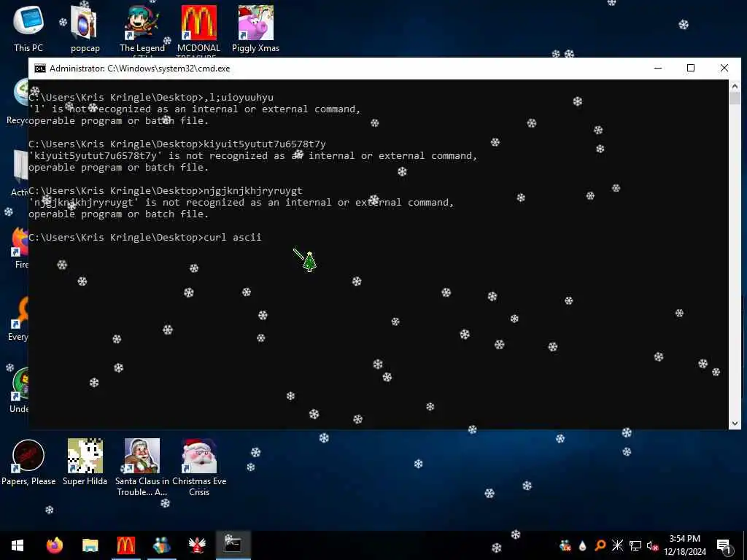This screenshot has width=747, height=560.
Task: Open McDonald's app in the taskbar
Action: (125, 545)
